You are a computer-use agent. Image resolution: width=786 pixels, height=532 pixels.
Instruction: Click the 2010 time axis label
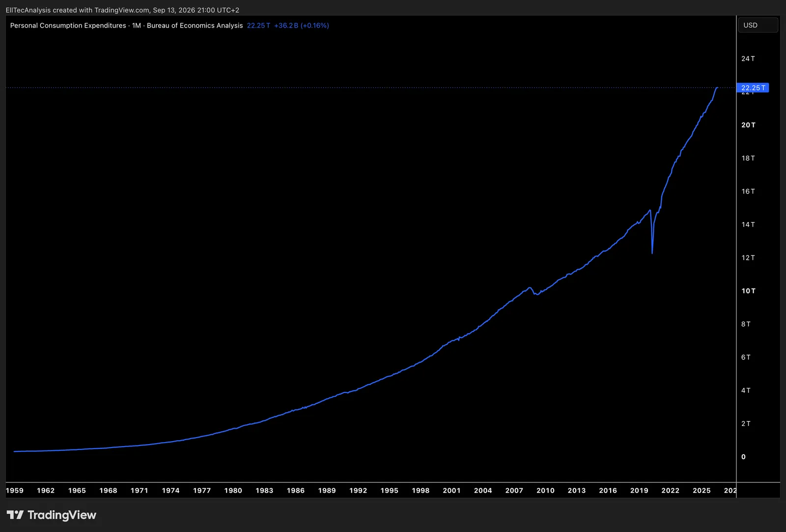545,490
